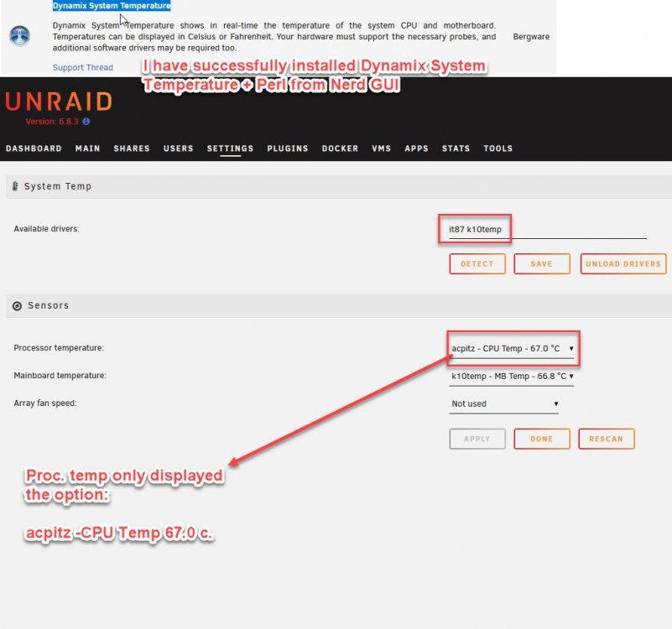Click the highlighted Dynamix System Temperature title
This screenshot has width=672, height=629.
click(x=112, y=6)
